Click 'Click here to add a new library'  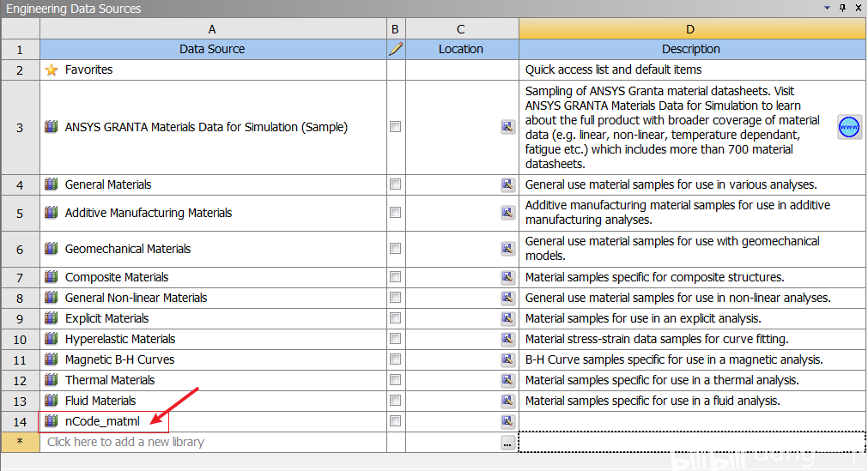(x=125, y=442)
